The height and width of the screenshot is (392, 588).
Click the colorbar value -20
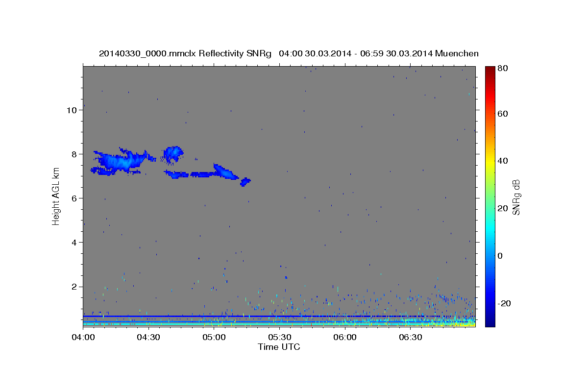tap(505, 303)
